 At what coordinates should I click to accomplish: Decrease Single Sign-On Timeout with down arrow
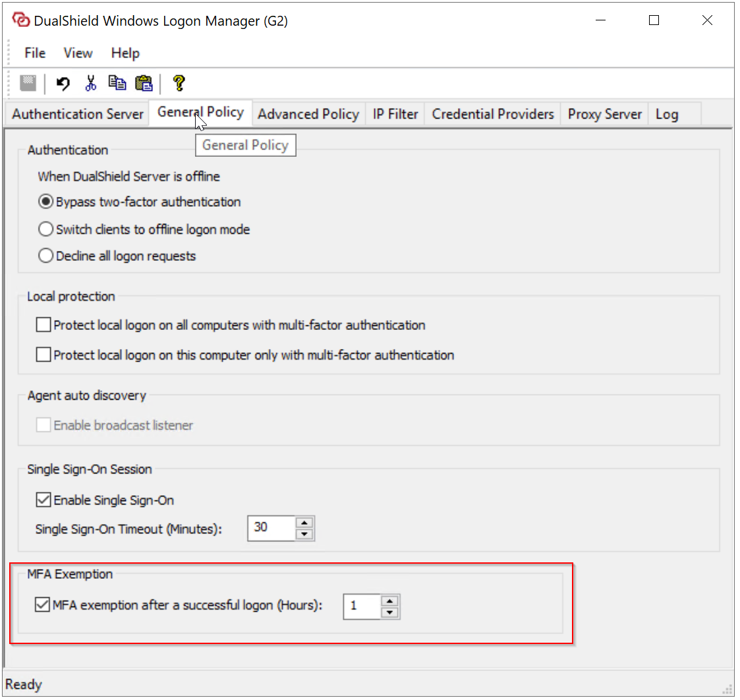pos(304,534)
